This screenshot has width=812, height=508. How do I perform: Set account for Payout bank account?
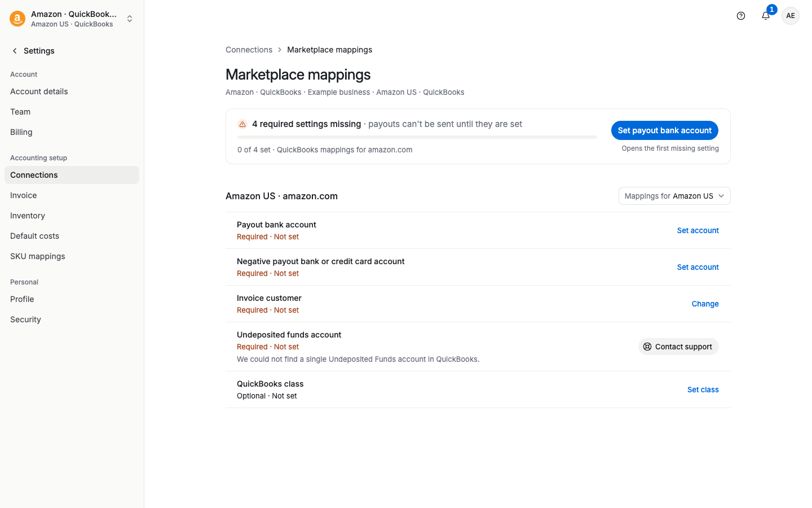[x=698, y=230]
